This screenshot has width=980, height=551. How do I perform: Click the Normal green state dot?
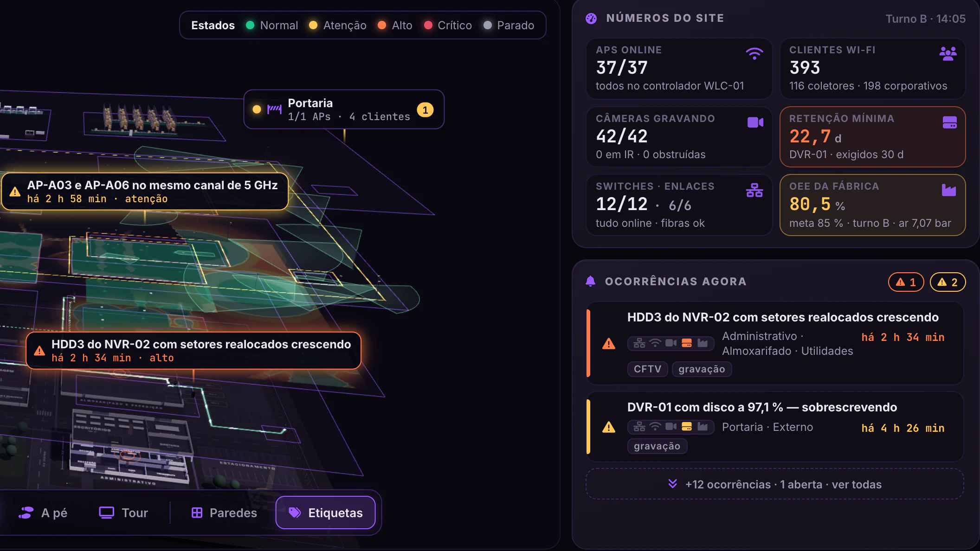(x=250, y=25)
